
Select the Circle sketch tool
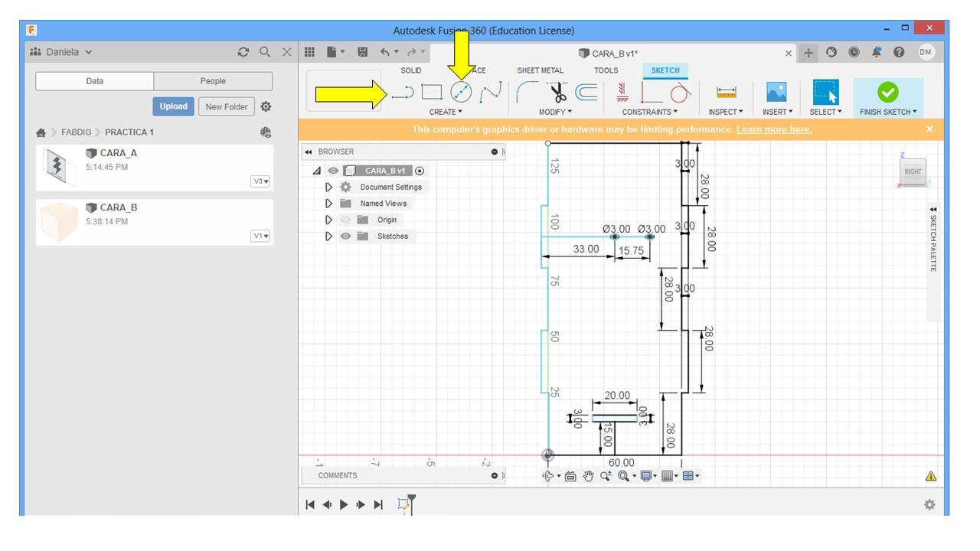[x=460, y=92]
